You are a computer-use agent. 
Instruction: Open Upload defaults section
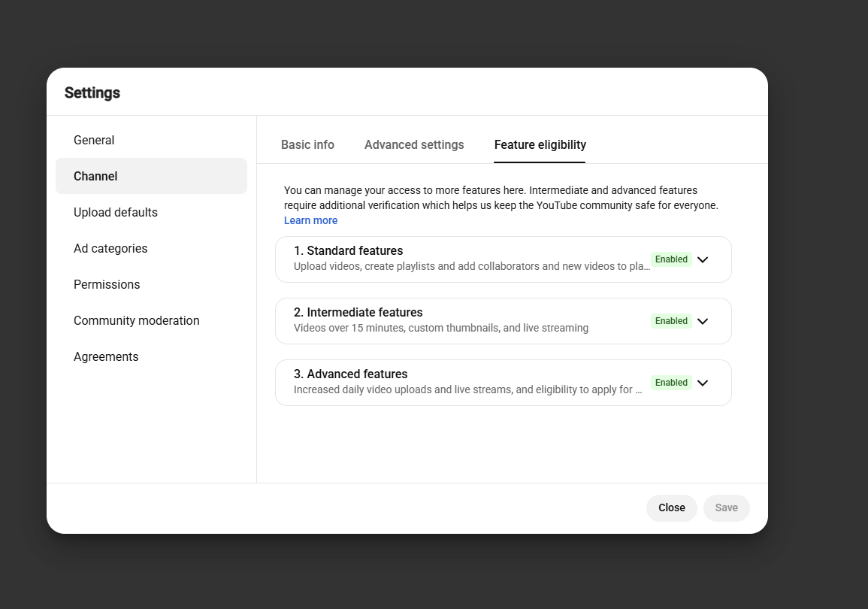tap(151, 212)
